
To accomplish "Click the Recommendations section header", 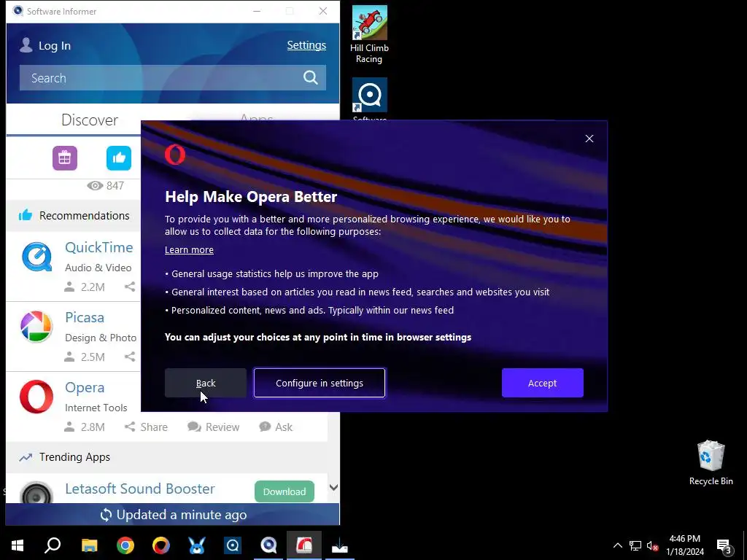I will [x=85, y=216].
